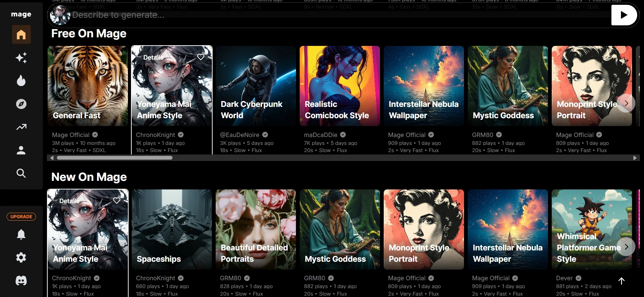Viewport: 644px width, 297px height.
Task: Open the Whimsical Platformer Game Style thumbnail
Action: pos(592,230)
